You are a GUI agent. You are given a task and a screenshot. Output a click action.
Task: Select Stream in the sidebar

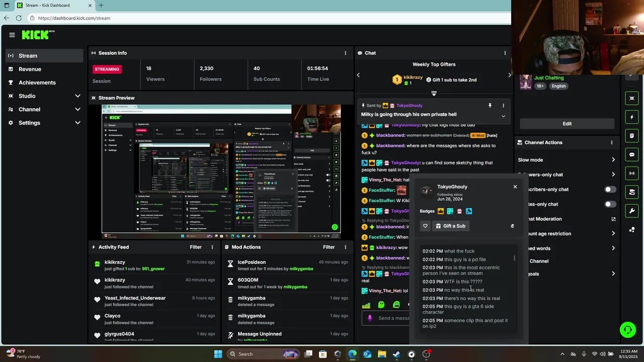coord(44,56)
